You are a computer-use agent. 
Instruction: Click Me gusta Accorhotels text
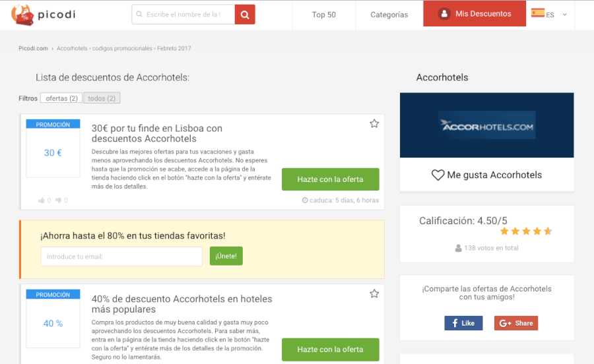point(494,175)
